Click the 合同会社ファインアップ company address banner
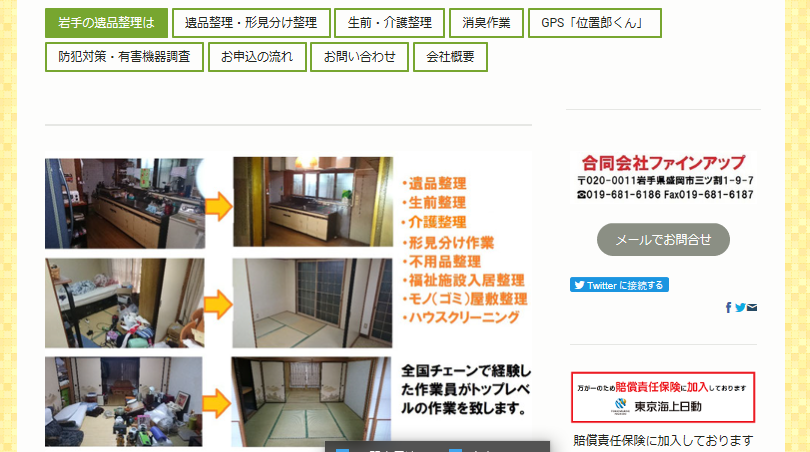This screenshot has width=810, height=452. tap(663, 177)
